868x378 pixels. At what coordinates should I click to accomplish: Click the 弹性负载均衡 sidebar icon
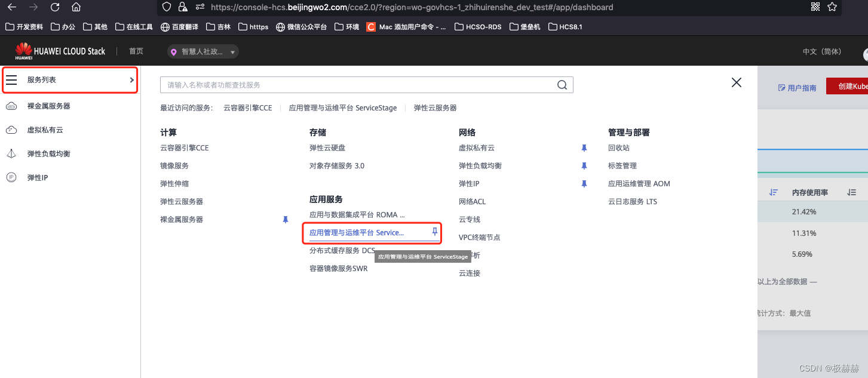[x=11, y=153]
